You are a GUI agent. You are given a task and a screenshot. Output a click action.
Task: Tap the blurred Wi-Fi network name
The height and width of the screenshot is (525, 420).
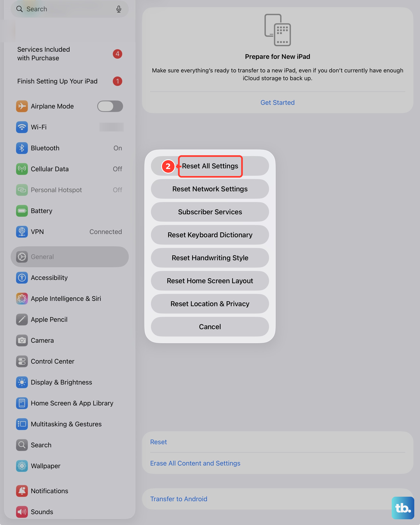coord(112,127)
